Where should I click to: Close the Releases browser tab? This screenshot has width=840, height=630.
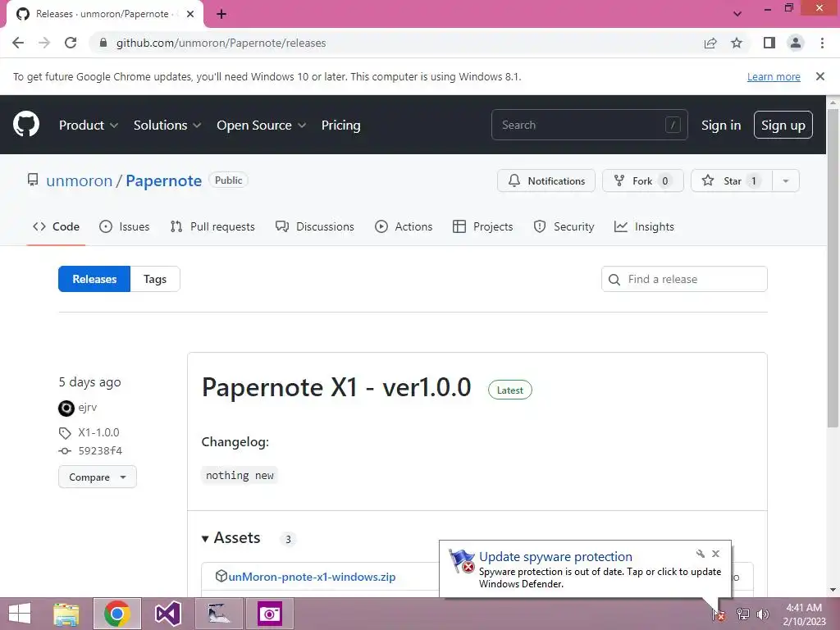tap(190, 14)
